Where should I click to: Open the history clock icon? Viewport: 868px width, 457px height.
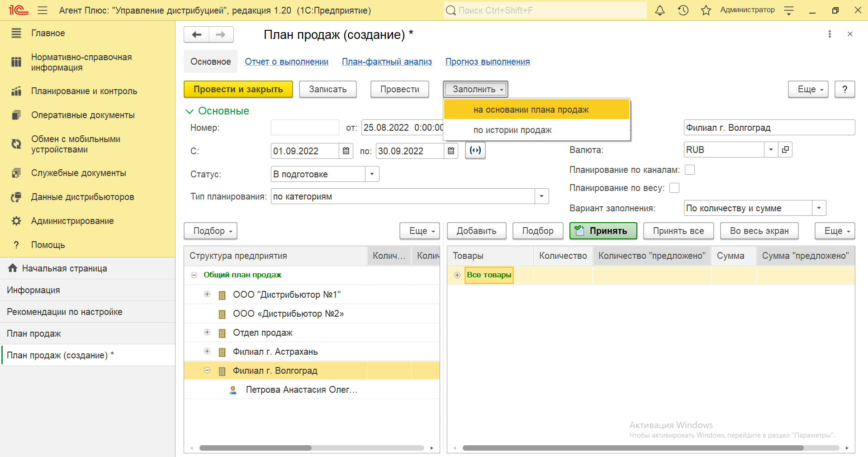(x=683, y=10)
